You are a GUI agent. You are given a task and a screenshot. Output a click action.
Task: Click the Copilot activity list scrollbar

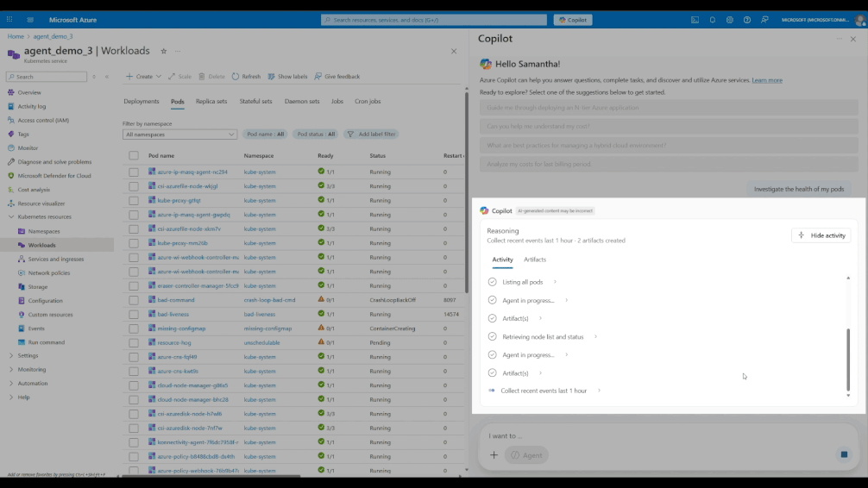pyautogui.click(x=848, y=360)
